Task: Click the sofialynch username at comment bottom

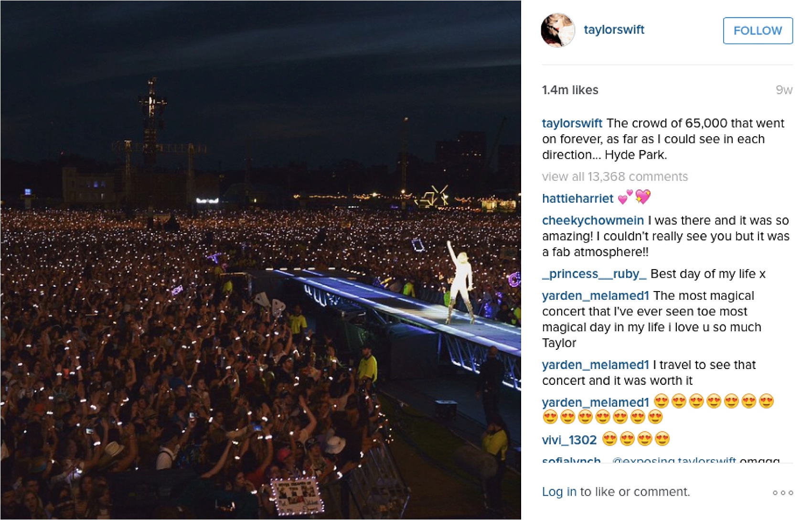Action: 571,460
